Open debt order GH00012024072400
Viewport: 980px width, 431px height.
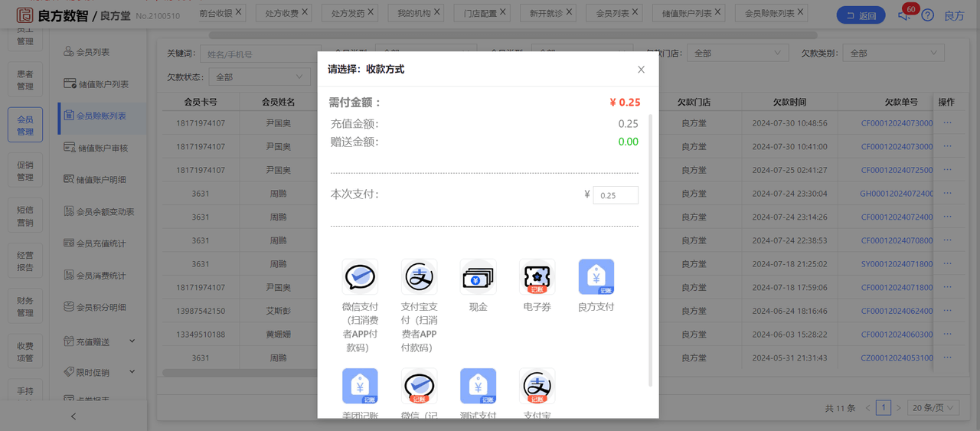pos(897,194)
